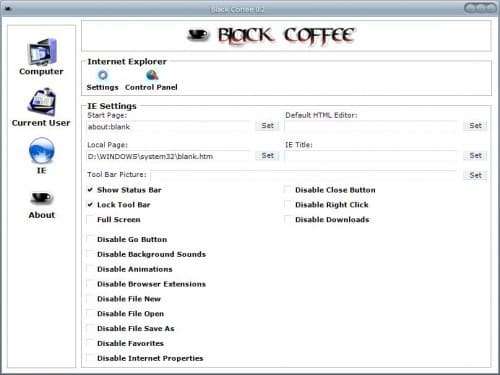Check Disable Favorites
Image resolution: width=500 pixels, height=375 pixels.
point(90,343)
